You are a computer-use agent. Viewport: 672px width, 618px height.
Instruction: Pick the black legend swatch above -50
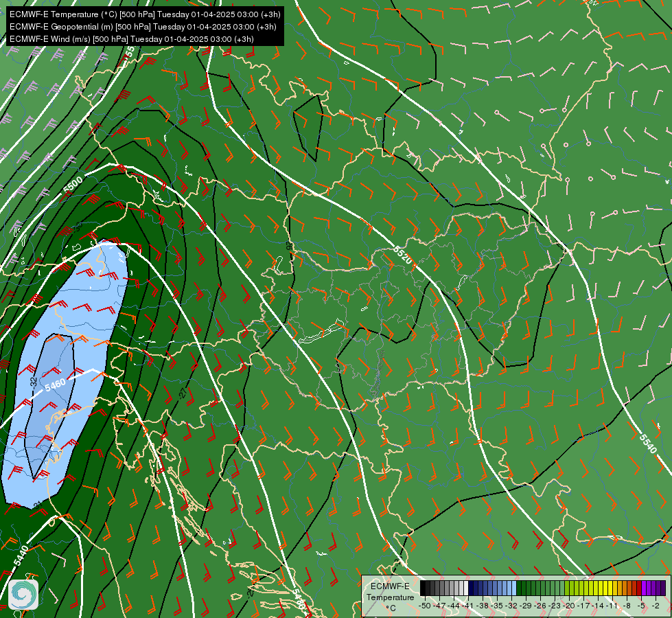coord(423,588)
